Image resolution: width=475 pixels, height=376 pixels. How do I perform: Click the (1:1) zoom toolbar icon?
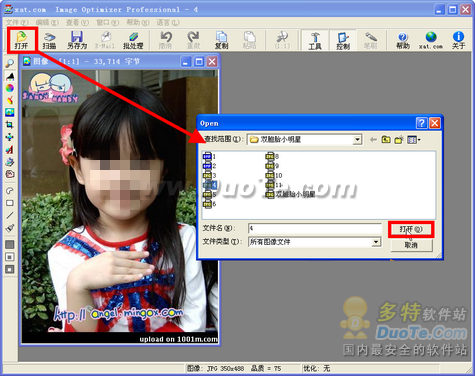282,40
